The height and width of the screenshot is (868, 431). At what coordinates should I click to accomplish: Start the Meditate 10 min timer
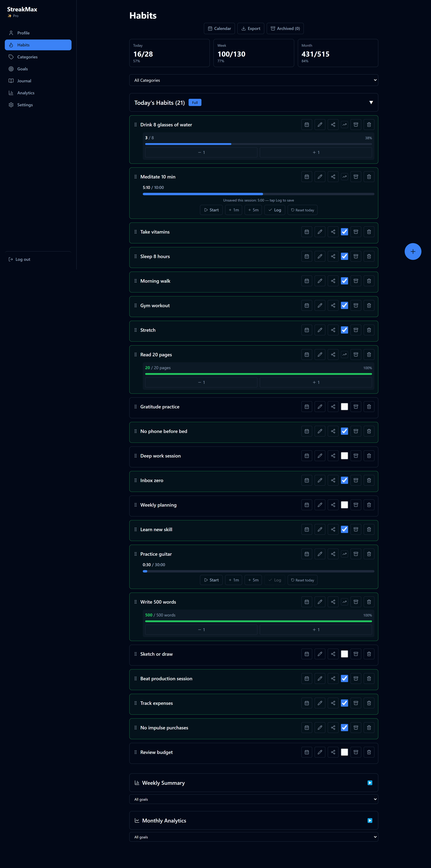211,210
